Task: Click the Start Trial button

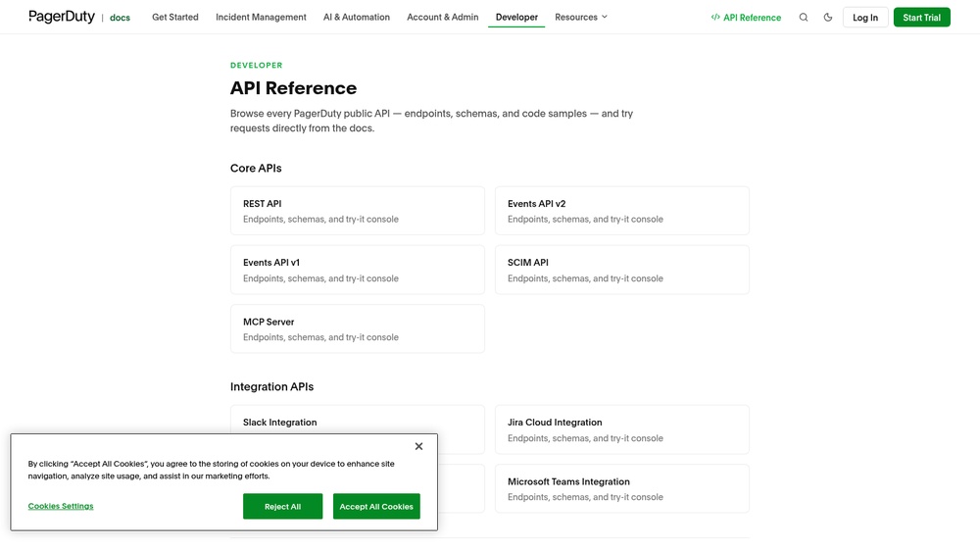Action: [x=921, y=18]
